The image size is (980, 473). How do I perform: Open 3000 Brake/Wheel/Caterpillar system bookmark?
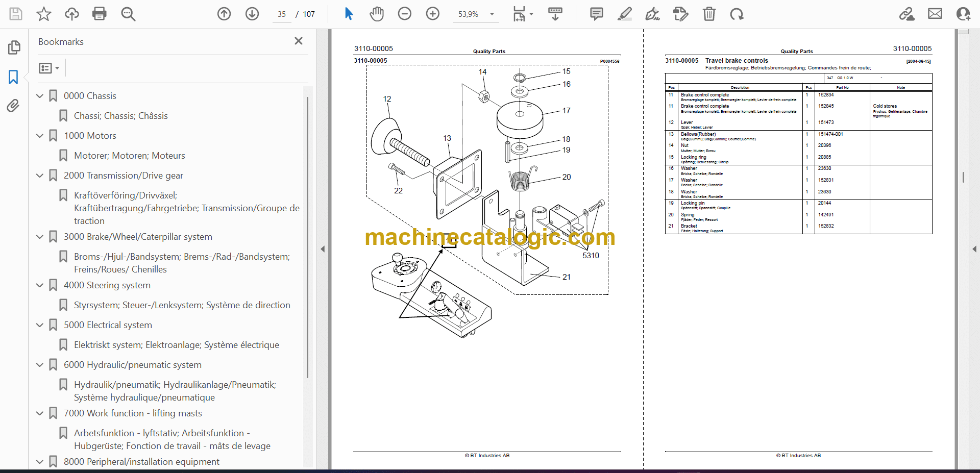click(x=138, y=237)
